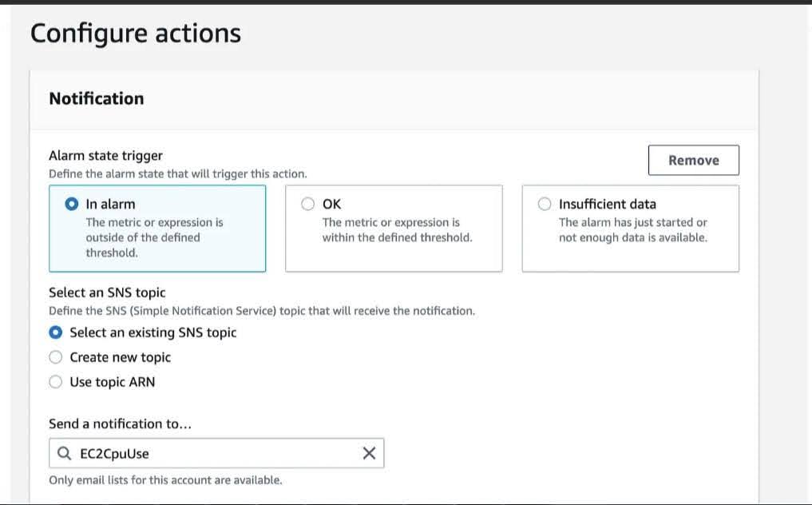Click the Insufficient data card
Screen dimensions: 812x505
(630, 228)
